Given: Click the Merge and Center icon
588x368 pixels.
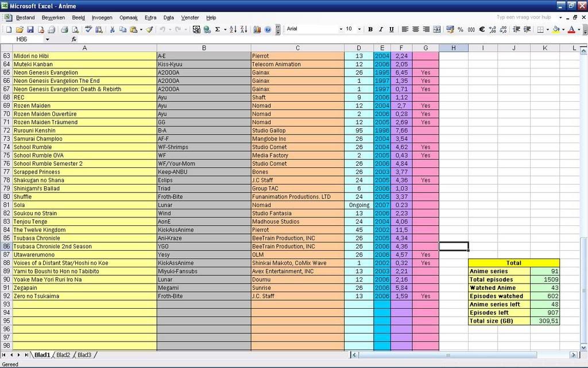Looking at the screenshot, I should [437, 29].
